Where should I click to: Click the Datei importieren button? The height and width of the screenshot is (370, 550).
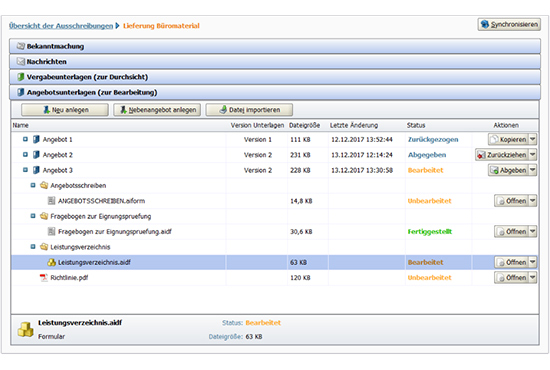pyautogui.click(x=249, y=110)
